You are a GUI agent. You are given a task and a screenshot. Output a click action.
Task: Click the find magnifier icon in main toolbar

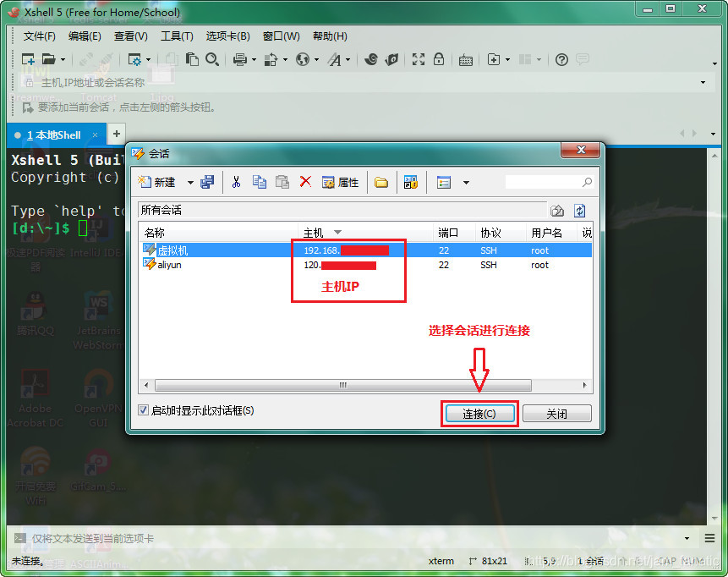212,59
